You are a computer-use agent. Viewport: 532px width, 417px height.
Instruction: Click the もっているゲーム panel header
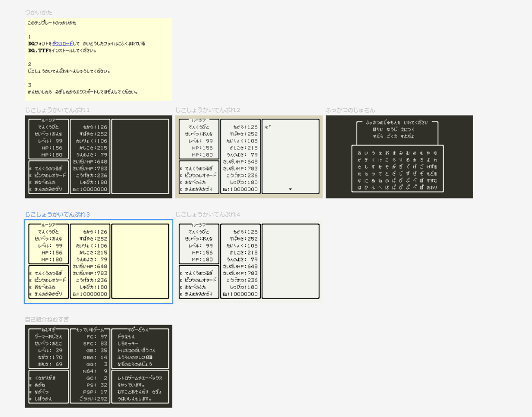pyautogui.click(x=90, y=330)
